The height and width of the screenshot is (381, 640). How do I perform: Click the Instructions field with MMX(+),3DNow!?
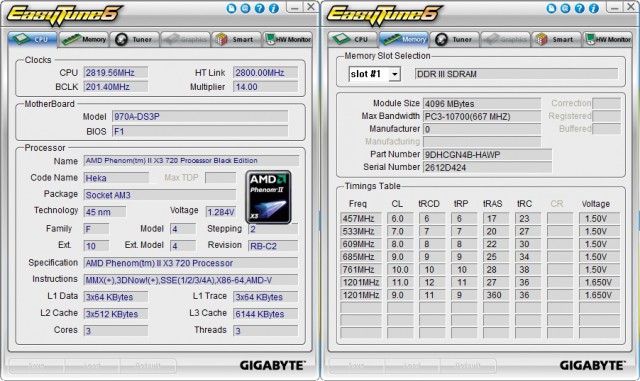(191, 280)
